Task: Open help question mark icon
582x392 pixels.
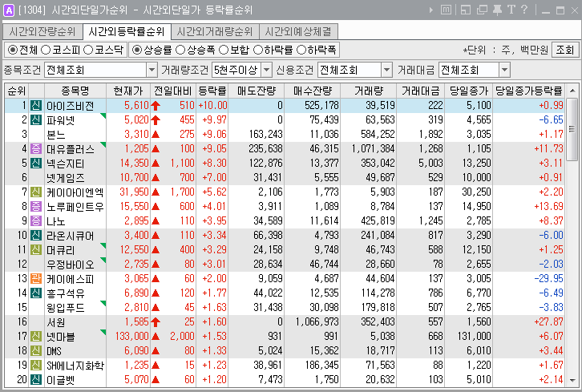Action: coord(523,10)
